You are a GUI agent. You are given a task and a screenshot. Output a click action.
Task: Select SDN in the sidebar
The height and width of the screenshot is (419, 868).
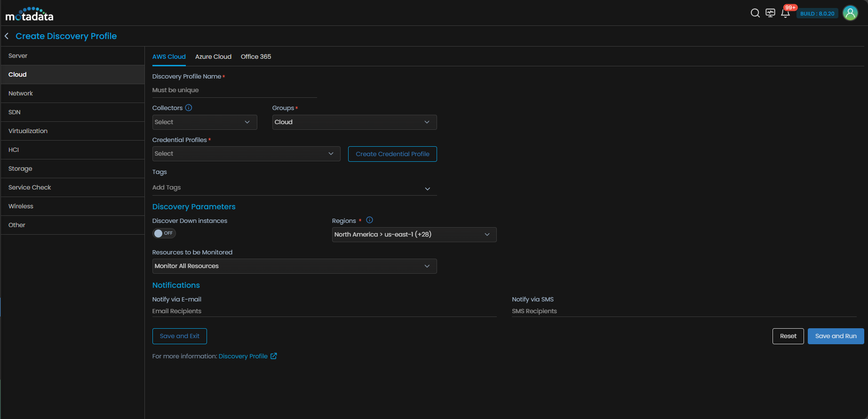click(72, 112)
